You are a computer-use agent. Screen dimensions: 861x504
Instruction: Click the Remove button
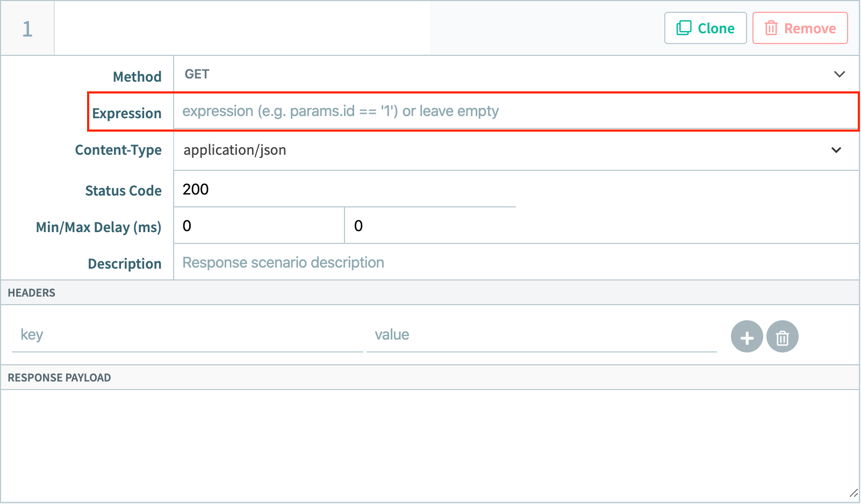[800, 28]
